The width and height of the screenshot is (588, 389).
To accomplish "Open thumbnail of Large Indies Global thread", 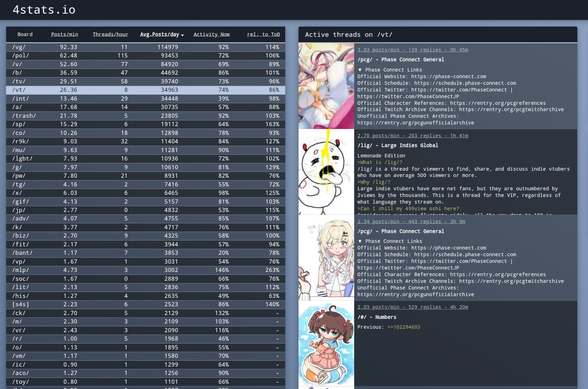I will point(326,172).
